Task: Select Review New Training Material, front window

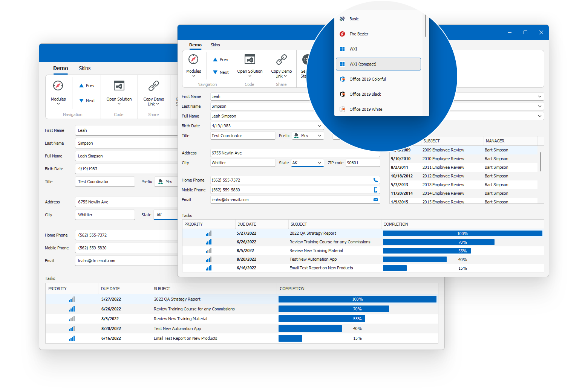Action: coord(316,251)
